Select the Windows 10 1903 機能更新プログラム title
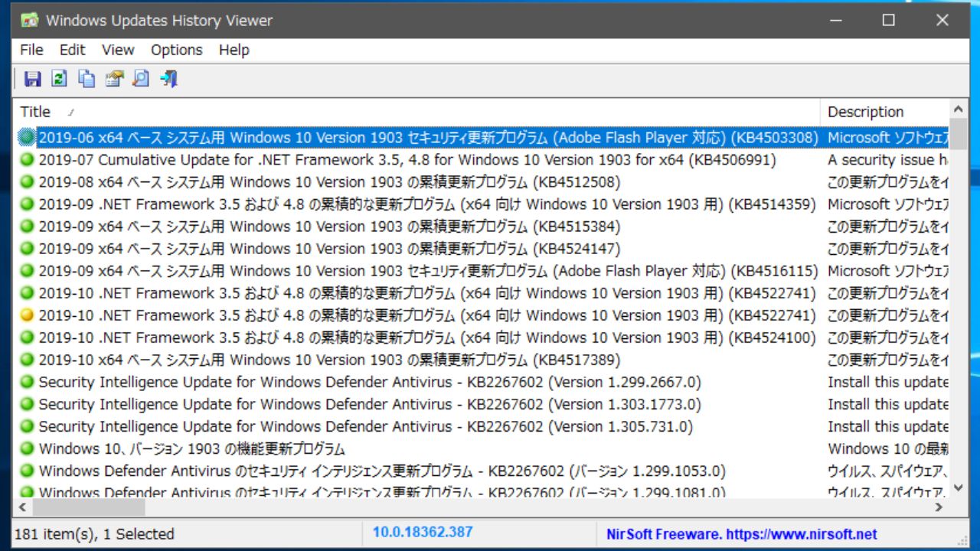 (x=191, y=448)
